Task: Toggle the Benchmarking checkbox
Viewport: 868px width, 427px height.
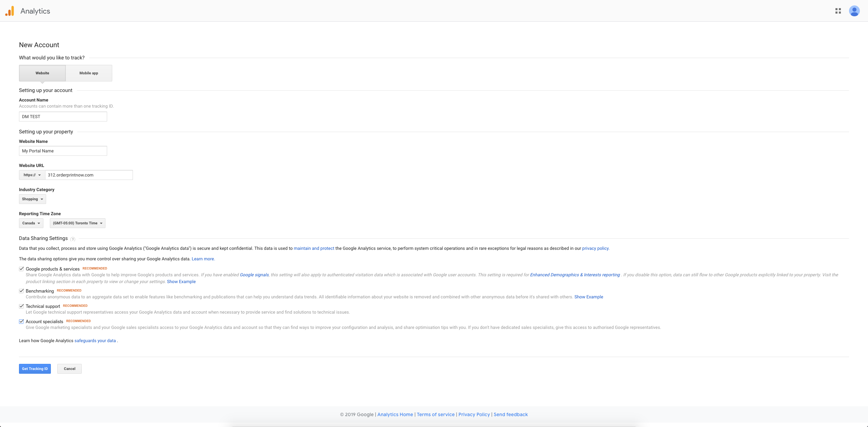Action: [21, 291]
